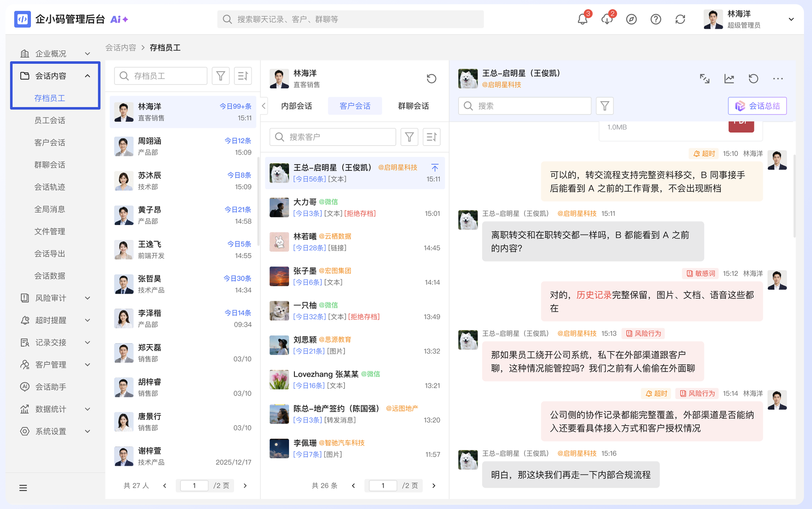The height and width of the screenshot is (509, 812).
Task: Open 会话轨迹 in the sidebar
Action: (50, 187)
